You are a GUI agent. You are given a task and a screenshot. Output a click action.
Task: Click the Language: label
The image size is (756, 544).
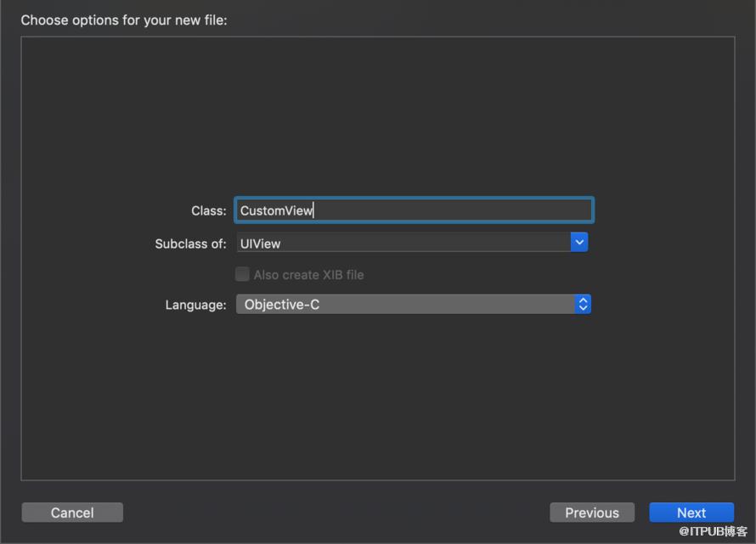click(195, 305)
